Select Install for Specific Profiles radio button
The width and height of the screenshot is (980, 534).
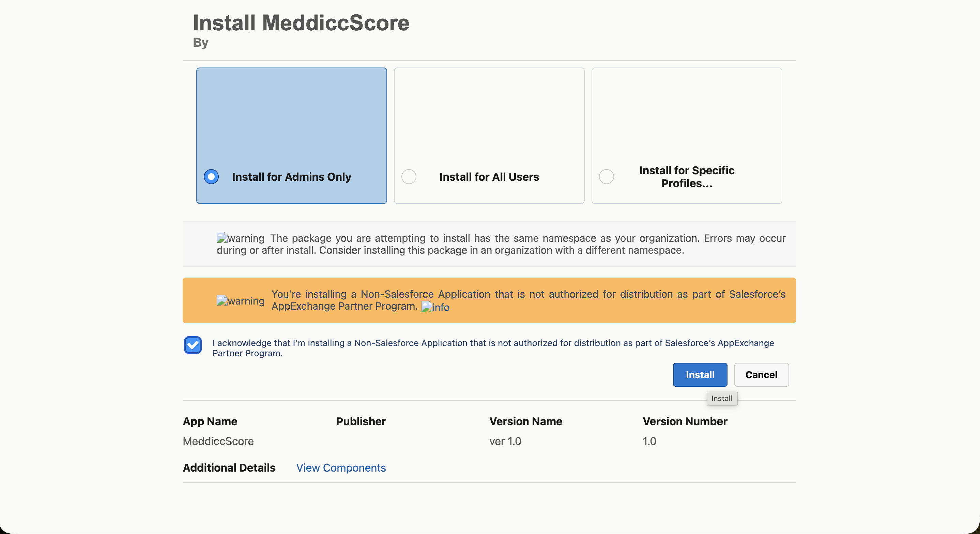click(x=607, y=177)
